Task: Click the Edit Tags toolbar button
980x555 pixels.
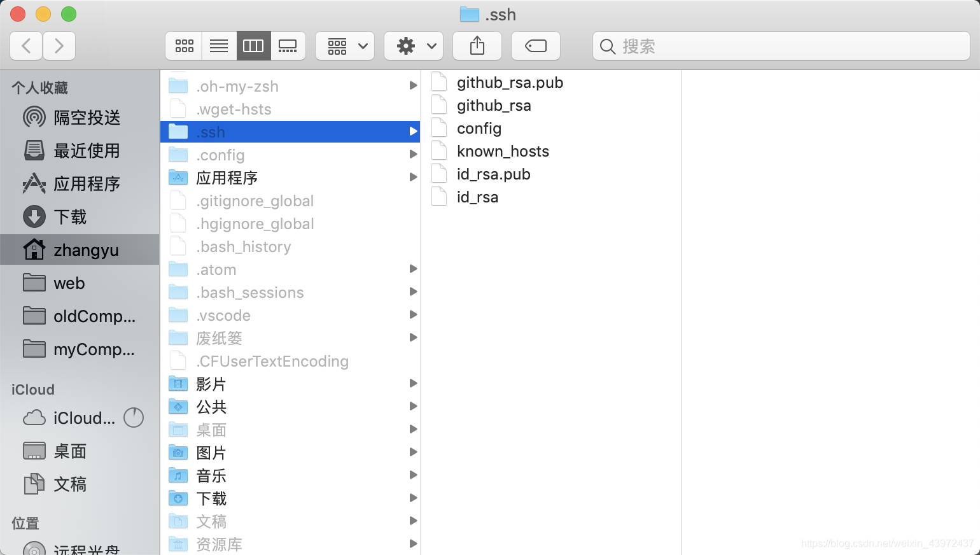Action: tap(536, 46)
